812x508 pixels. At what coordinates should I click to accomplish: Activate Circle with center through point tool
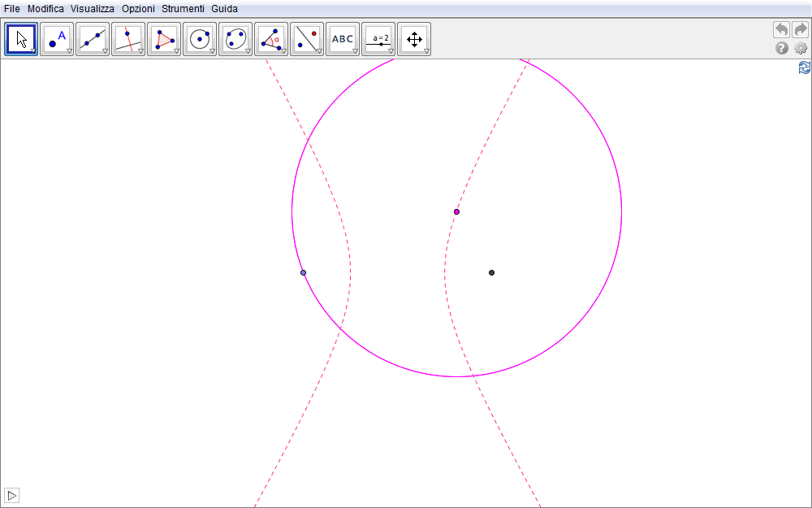[200, 39]
